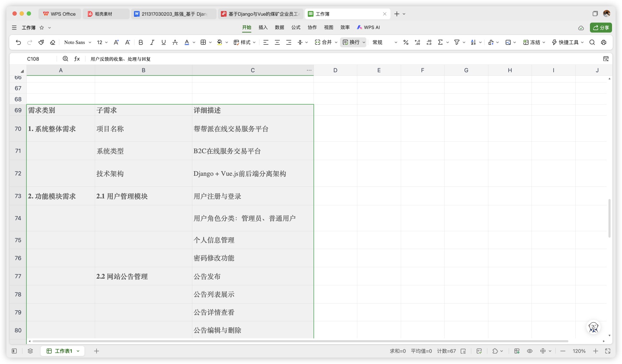Star the workbook as favorite
The width and height of the screenshot is (622, 364).
pyautogui.click(x=42, y=27)
